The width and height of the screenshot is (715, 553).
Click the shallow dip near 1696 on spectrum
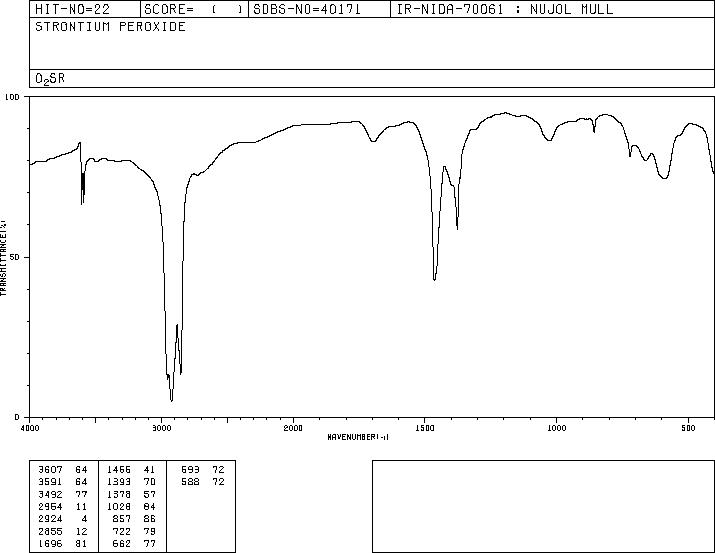pyautogui.click(x=373, y=141)
